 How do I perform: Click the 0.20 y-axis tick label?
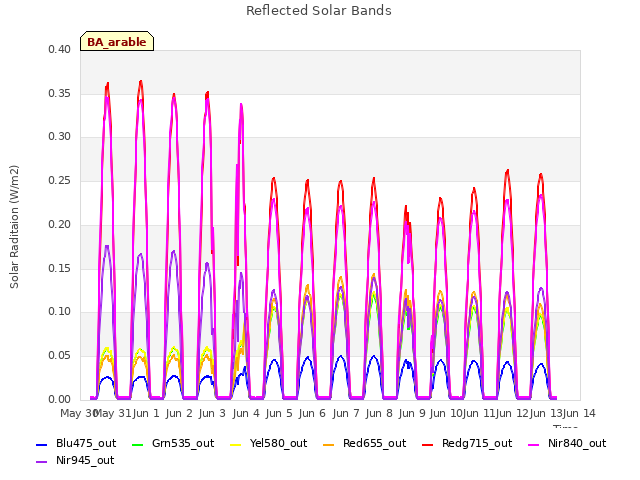[x=60, y=224]
